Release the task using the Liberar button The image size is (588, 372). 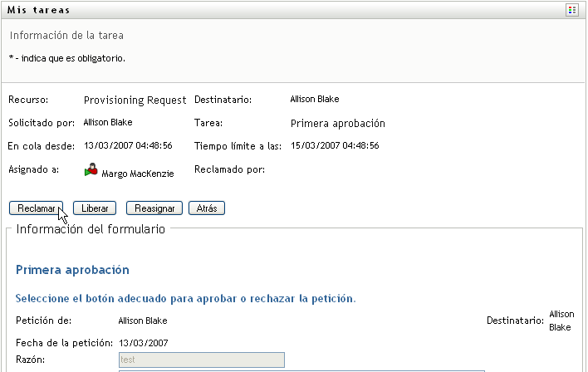coord(95,208)
